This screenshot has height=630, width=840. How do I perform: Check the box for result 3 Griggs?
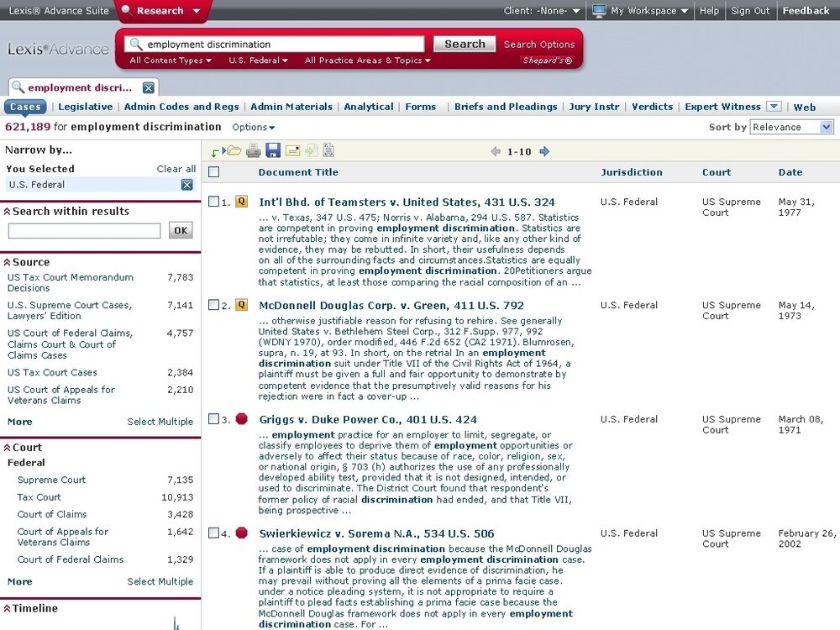(x=213, y=419)
